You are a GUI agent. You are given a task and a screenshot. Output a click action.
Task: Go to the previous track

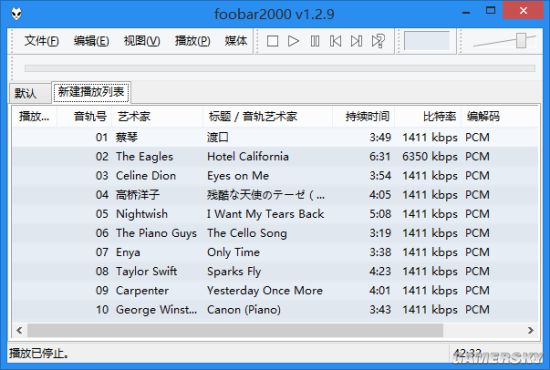point(335,41)
